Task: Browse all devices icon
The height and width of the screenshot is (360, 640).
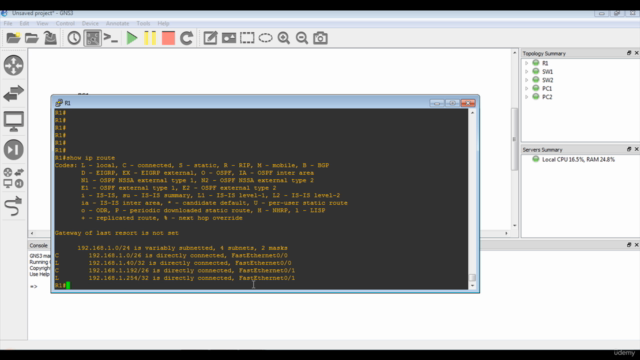Action: point(13,178)
